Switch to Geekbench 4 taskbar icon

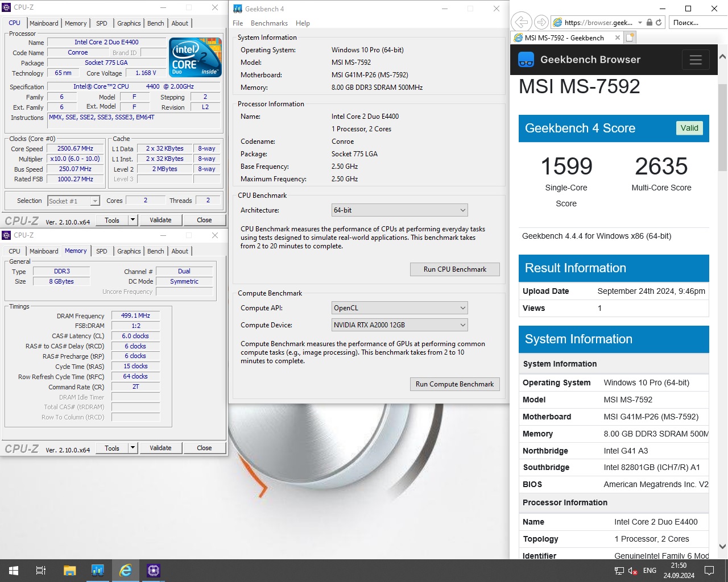tap(98, 571)
